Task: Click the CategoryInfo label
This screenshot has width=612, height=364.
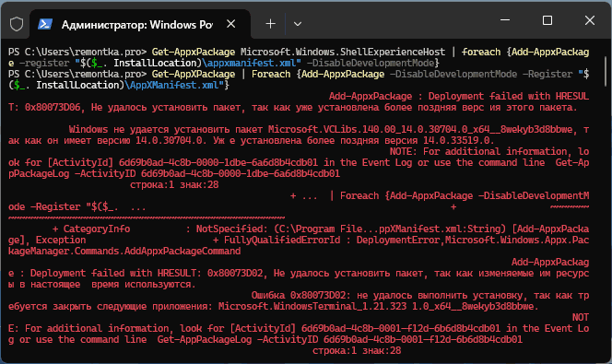Action: (97, 229)
